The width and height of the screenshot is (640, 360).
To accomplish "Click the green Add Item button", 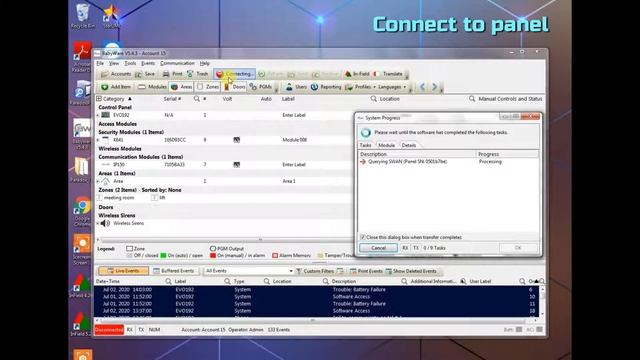I will (x=116, y=87).
